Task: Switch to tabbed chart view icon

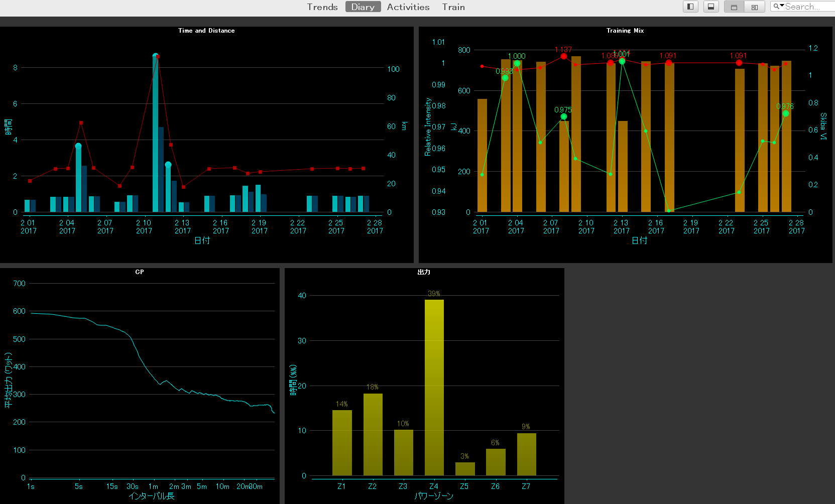Action: pos(734,7)
